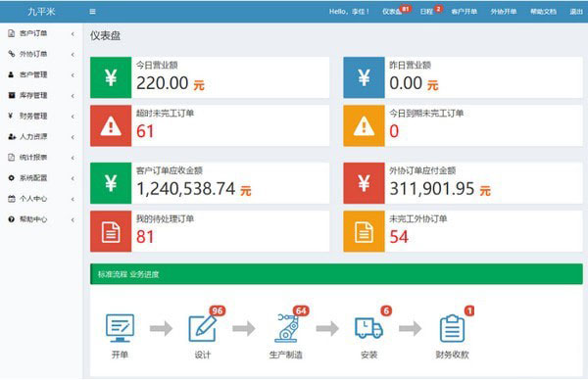
Task: Click the red yen icon for 外协订单应付金额
Action: pyautogui.click(x=365, y=183)
